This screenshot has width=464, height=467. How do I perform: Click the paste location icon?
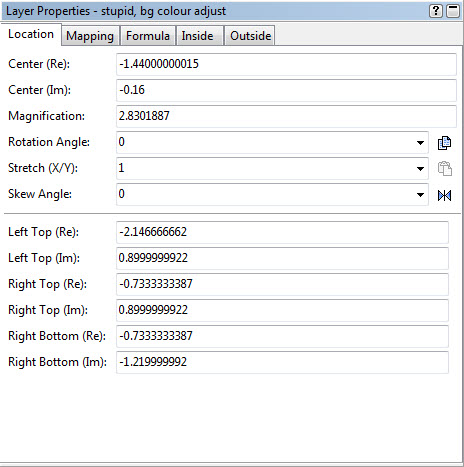(444, 169)
